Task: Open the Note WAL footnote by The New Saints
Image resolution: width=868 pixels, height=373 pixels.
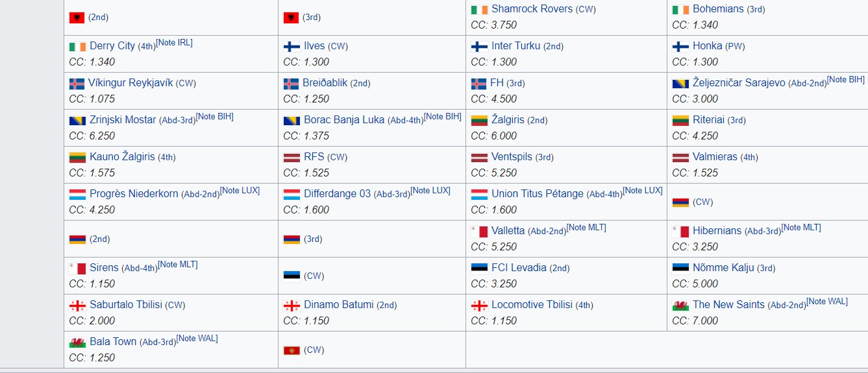Action: (x=827, y=302)
